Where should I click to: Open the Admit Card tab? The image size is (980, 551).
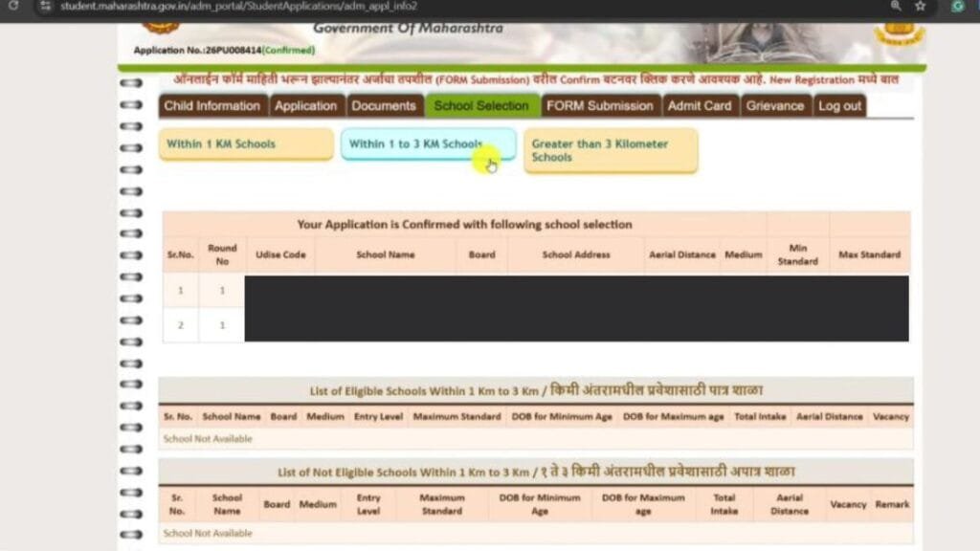click(700, 105)
